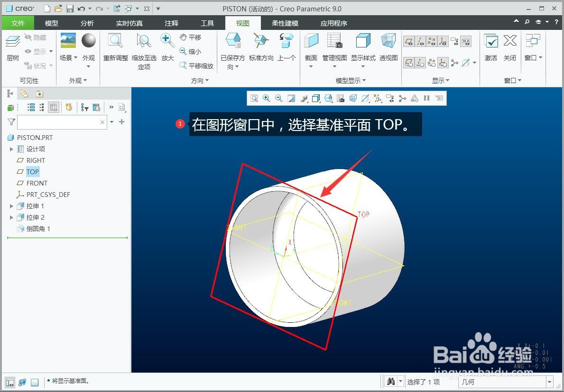Toggle axis tag display in ribbon

coord(420,63)
